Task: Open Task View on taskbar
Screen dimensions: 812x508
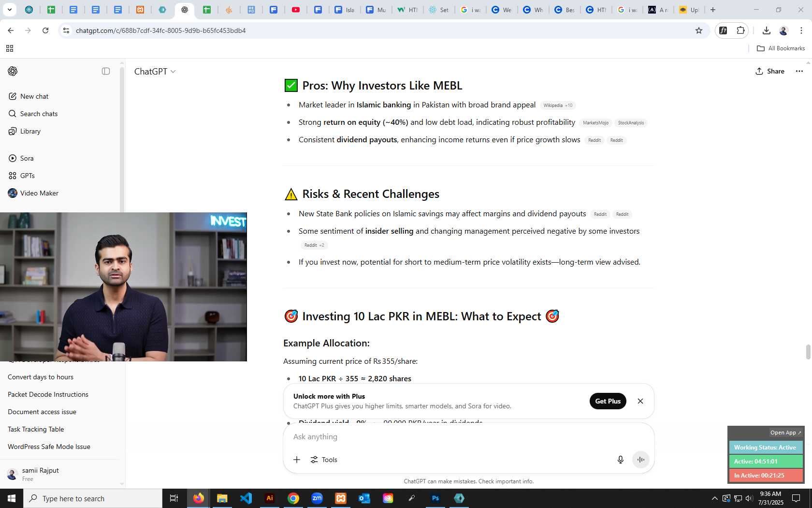Action: click(174, 498)
